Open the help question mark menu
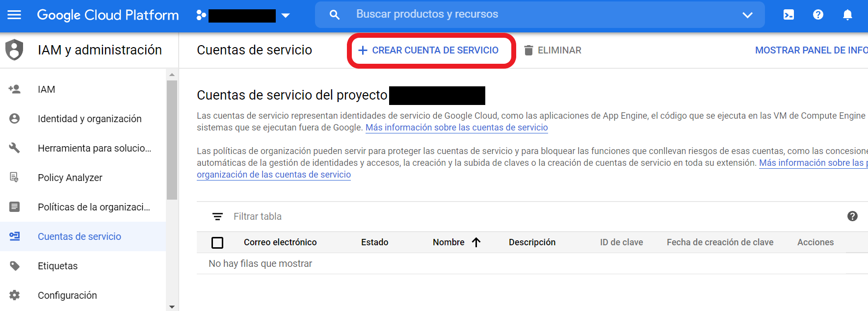Viewport: 868px width, 311px height. [x=818, y=15]
